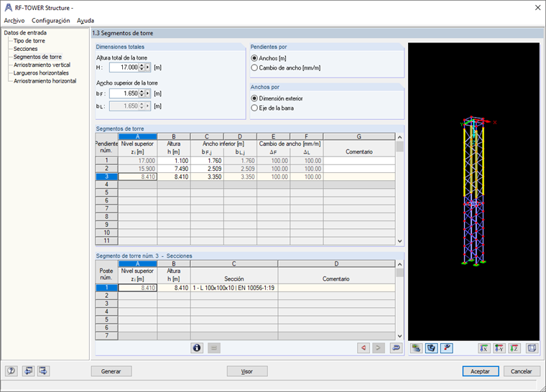Click the Cancelar button
The image size is (546, 392).
point(522,371)
